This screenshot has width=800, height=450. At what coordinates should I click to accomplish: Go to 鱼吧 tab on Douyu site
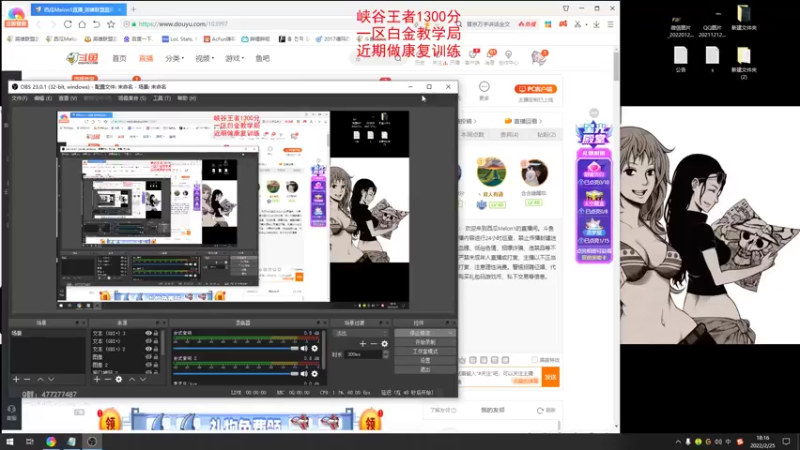[x=262, y=58]
